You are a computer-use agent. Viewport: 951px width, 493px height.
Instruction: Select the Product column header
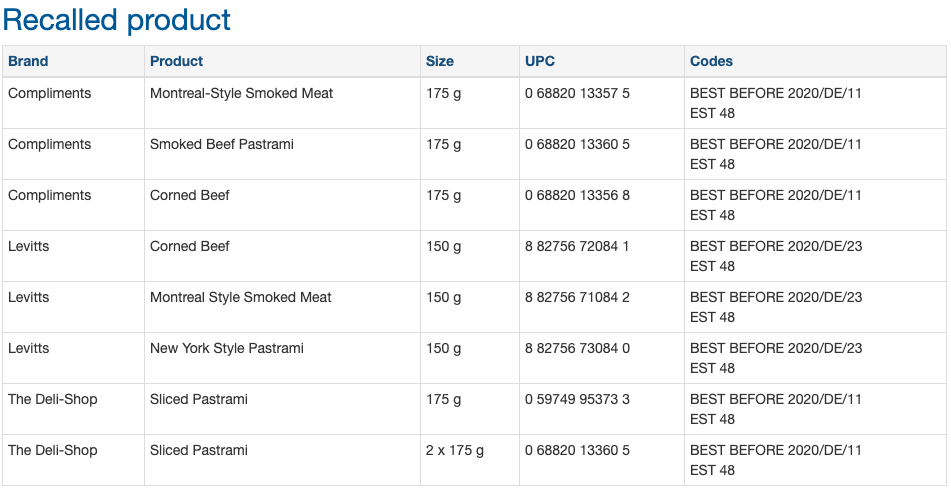point(176,61)
